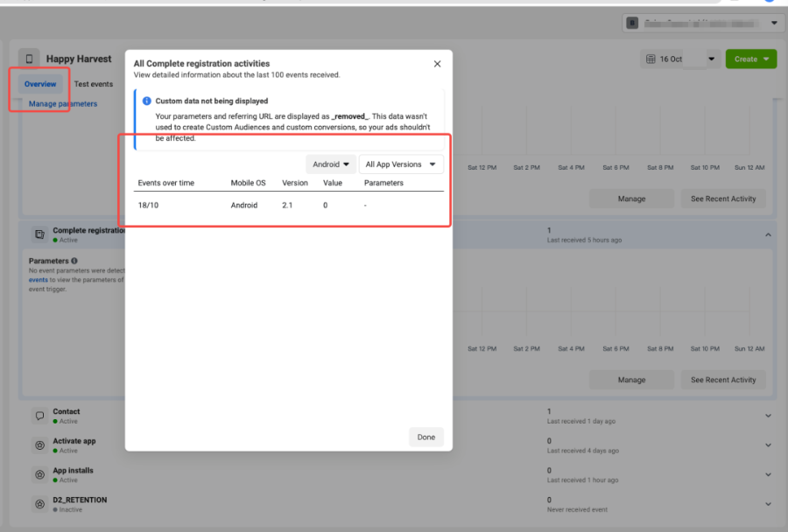Image resolution: width=788 pixels, height=532 pixels.
Task: Expand the D2_RETENTION event row
Action: click(x=768, y=504)
